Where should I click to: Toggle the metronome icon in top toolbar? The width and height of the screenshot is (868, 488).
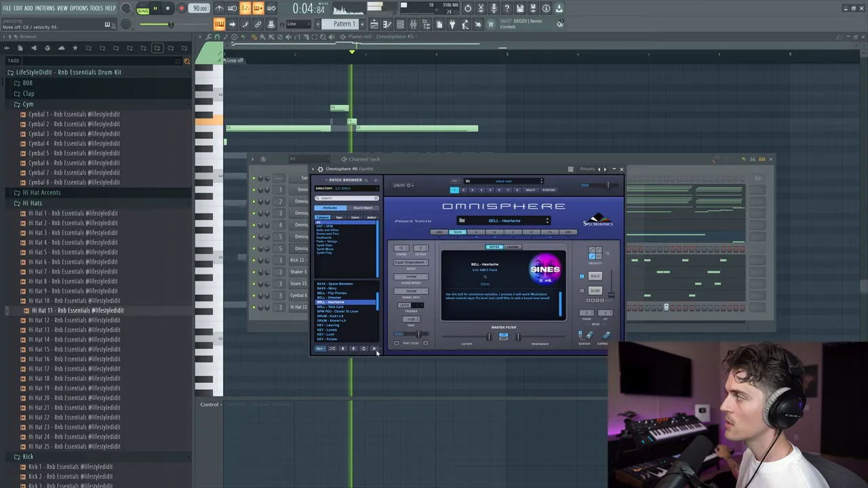219,9
